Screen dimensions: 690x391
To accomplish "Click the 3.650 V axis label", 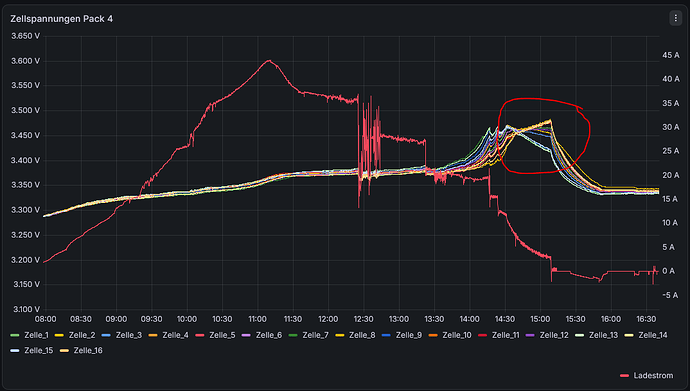I will point(25,36).
